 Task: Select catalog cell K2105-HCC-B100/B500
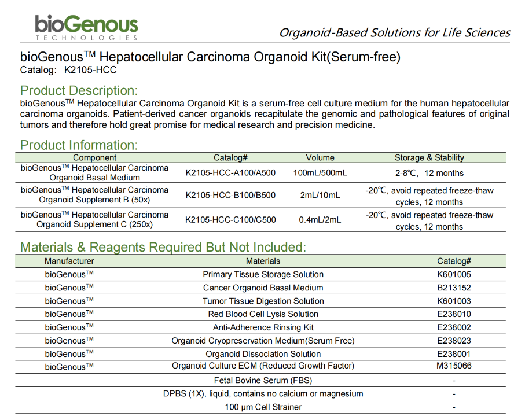[231, 195]
